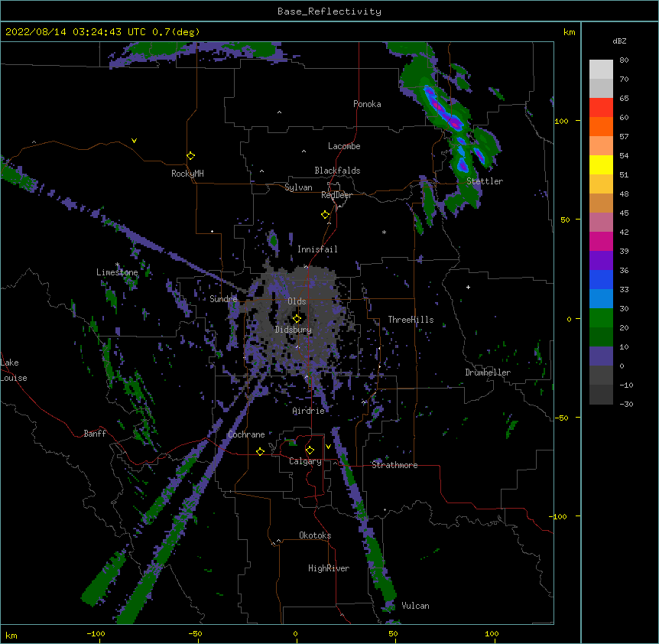Select the Innisfail label
Viewport: 659px width, 644px height.
[x=317, y=249]
